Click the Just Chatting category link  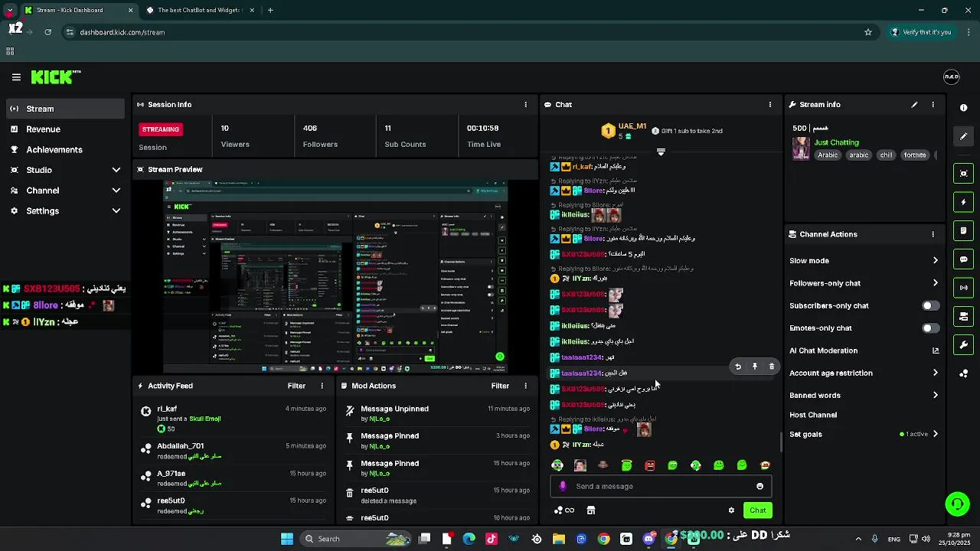click(836, 142)
